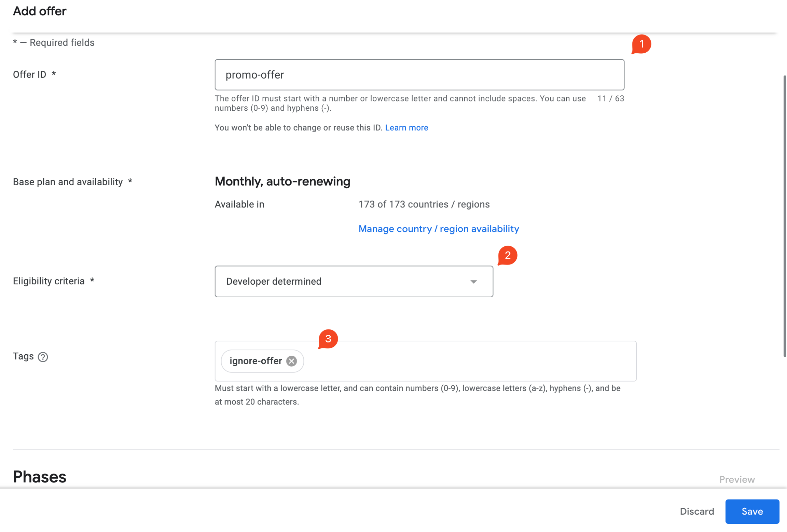
Task: Click the Phases section heading
Action: click(x=40, y=477)
